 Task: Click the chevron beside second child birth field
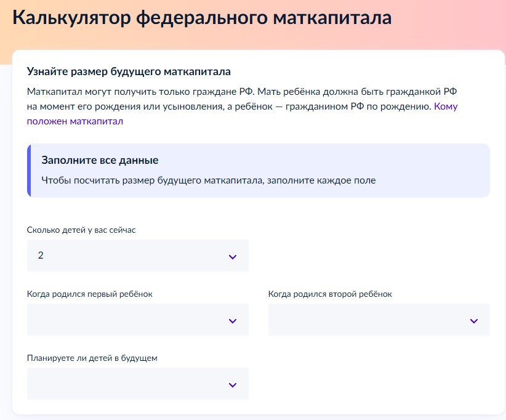point(473,320)
